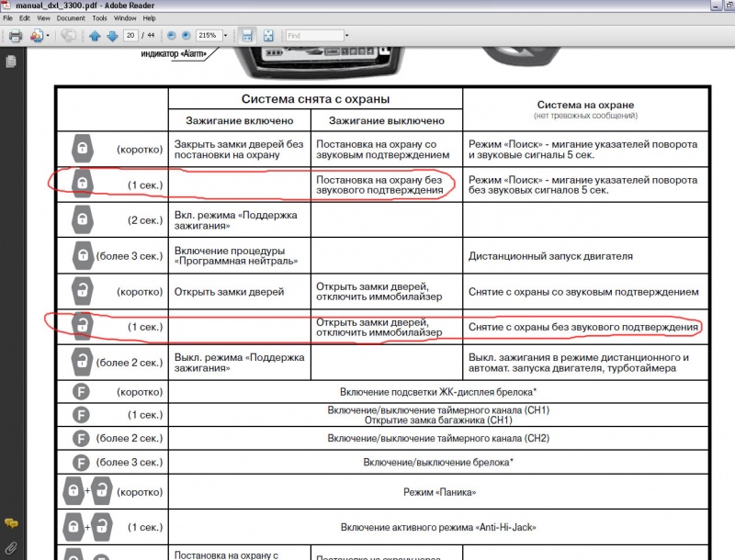Click the page number field showing 20
The width and height of the screenshot is (735, 560).
(130, 36)
